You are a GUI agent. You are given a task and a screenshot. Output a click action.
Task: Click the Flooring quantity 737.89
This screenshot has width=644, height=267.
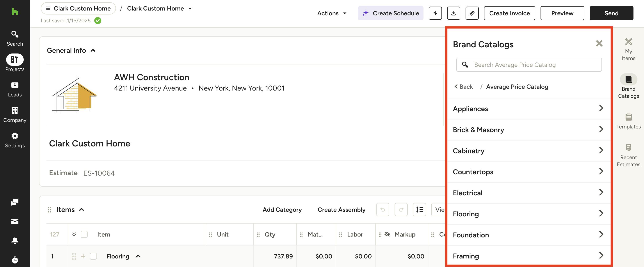[283, 256]
